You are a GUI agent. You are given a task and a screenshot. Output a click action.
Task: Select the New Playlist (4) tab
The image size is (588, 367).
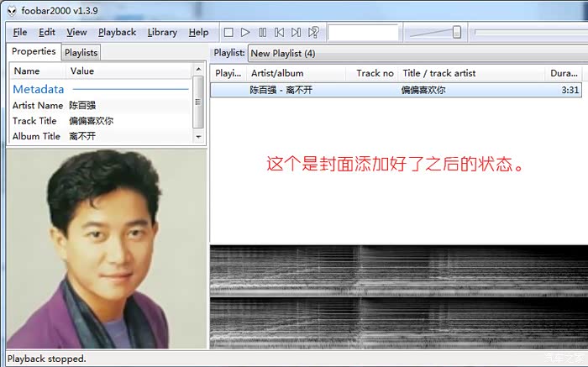click(283, 54)
